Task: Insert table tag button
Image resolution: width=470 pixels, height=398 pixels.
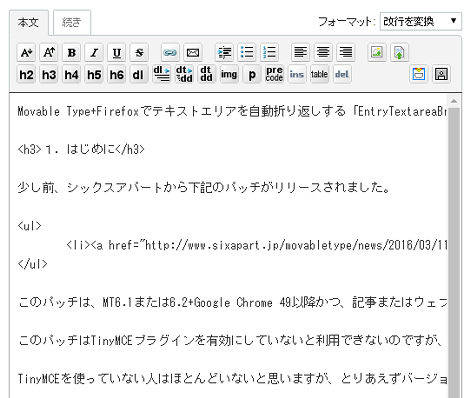Action: (x=319, y=74)
